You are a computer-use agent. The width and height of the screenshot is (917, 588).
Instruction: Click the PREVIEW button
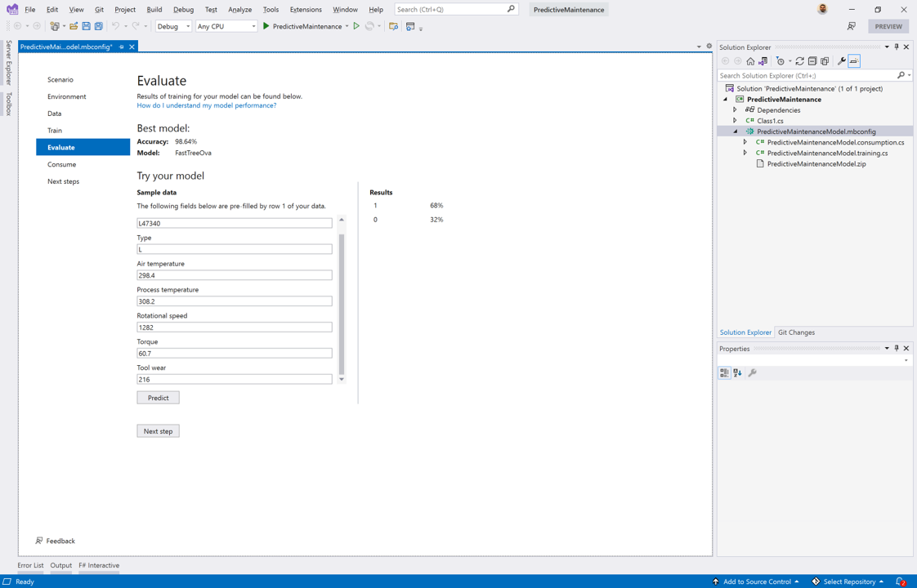pyautogui.click(x=888, y=26)
